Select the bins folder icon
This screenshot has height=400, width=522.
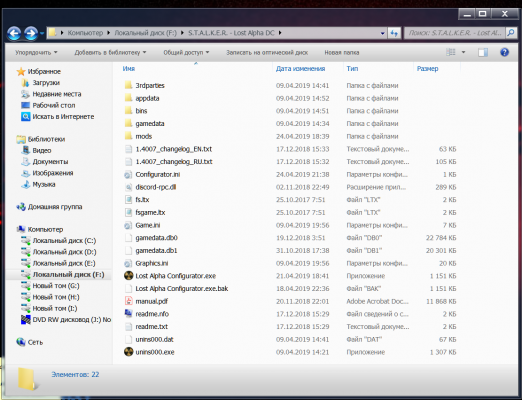128,110
